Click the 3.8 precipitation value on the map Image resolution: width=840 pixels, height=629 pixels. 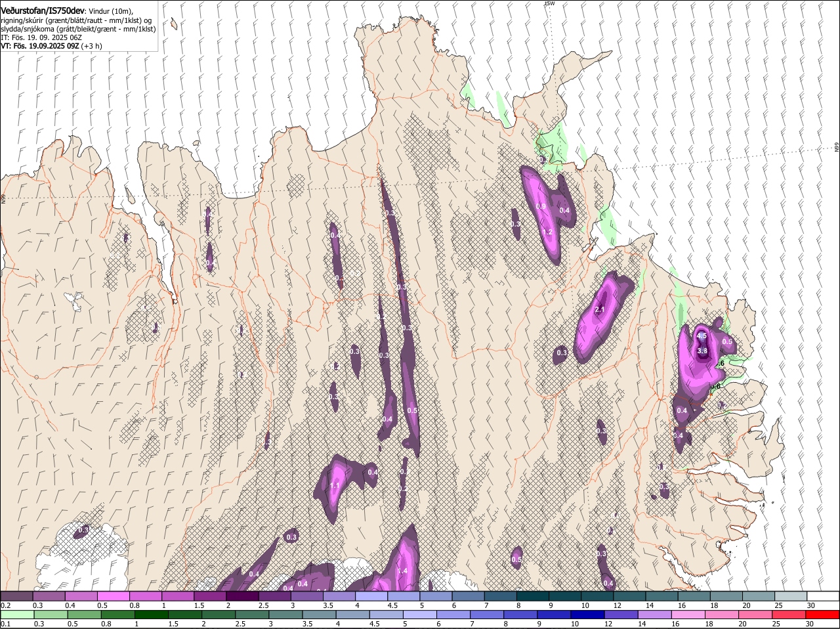[702, 351]
